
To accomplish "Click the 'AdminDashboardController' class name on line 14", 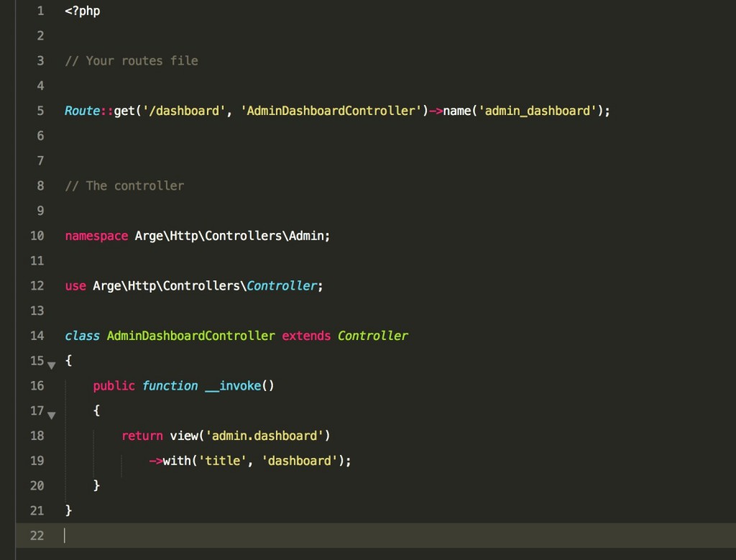I will tap(191, 336).
